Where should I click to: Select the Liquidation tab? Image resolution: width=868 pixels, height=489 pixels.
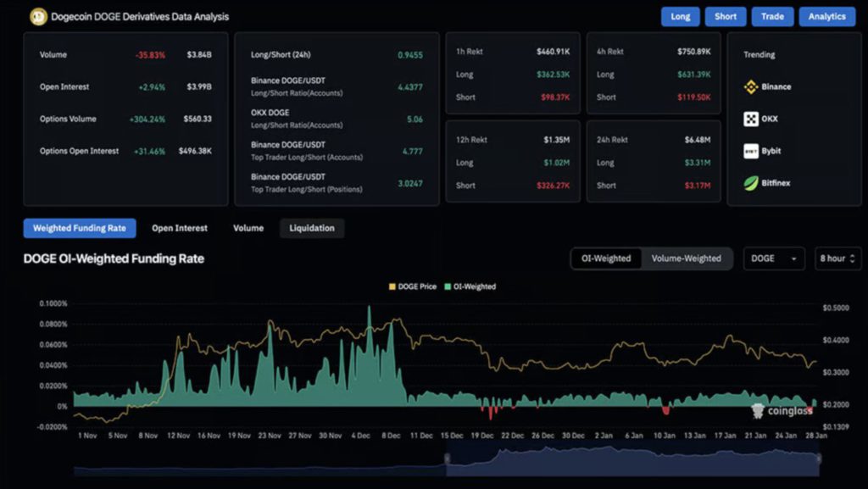pyautogui.click(x=312, y=228)
